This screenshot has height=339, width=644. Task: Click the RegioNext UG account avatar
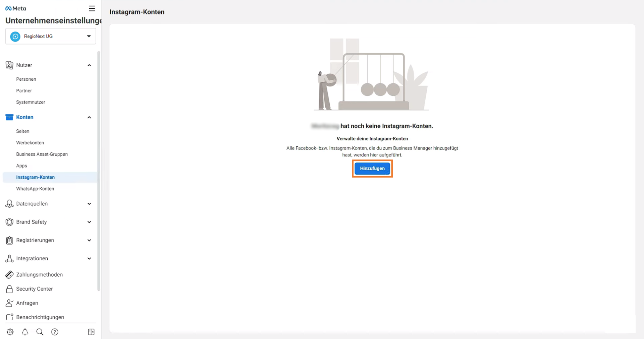click(15, 36)
